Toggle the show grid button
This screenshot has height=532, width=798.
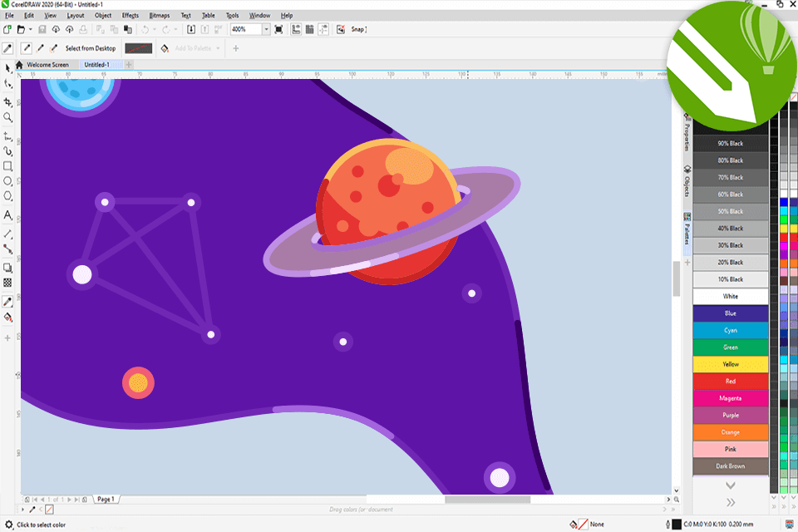[x=308, y=29]
